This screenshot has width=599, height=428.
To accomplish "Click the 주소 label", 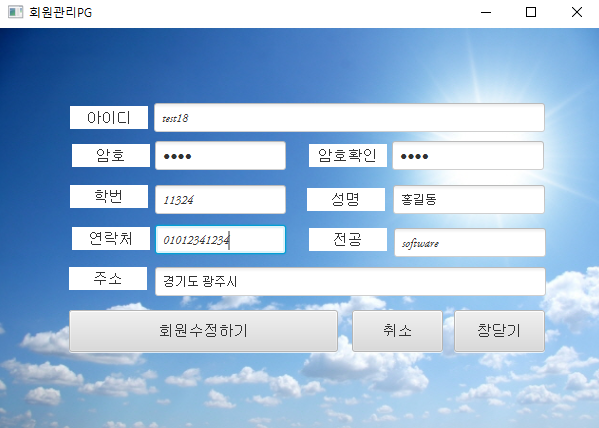I will click(108, 278).
